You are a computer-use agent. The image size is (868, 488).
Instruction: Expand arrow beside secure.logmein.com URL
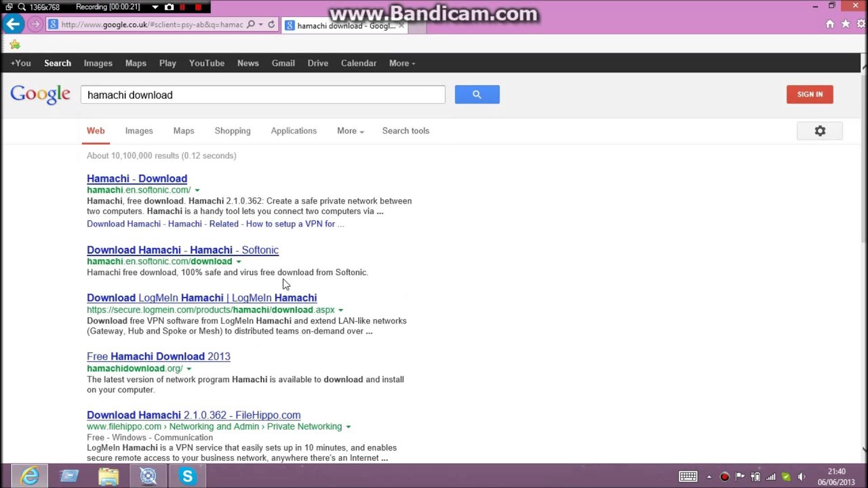(340, 310)
